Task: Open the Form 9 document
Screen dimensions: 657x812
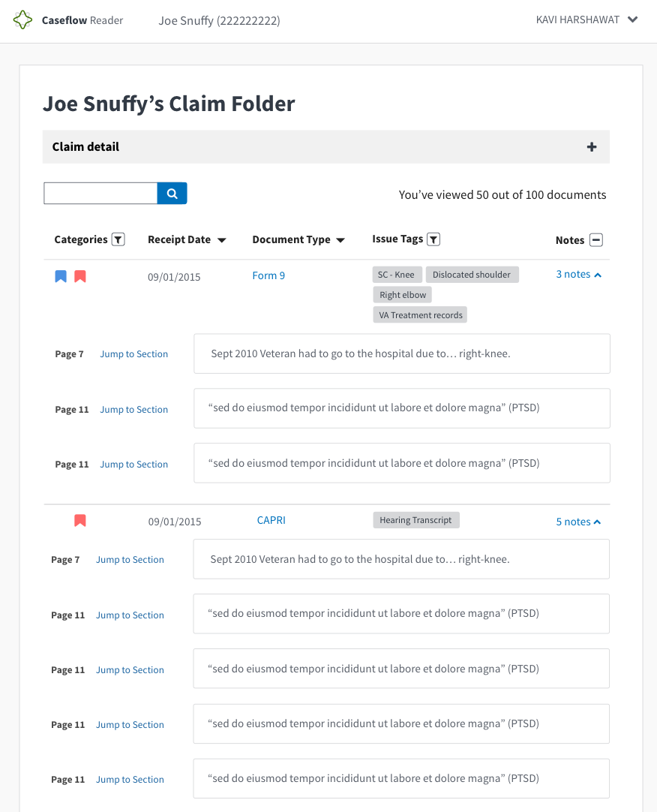Action: click(268, 275)
